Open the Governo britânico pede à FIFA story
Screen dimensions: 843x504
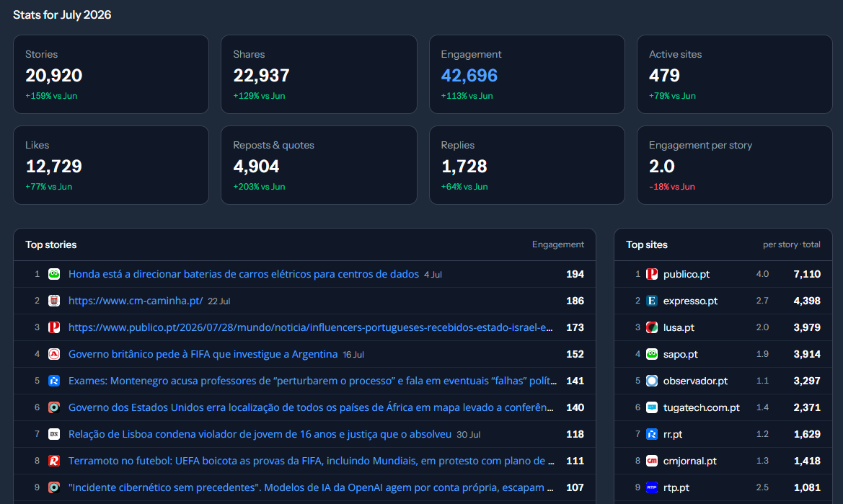[203, 354]
